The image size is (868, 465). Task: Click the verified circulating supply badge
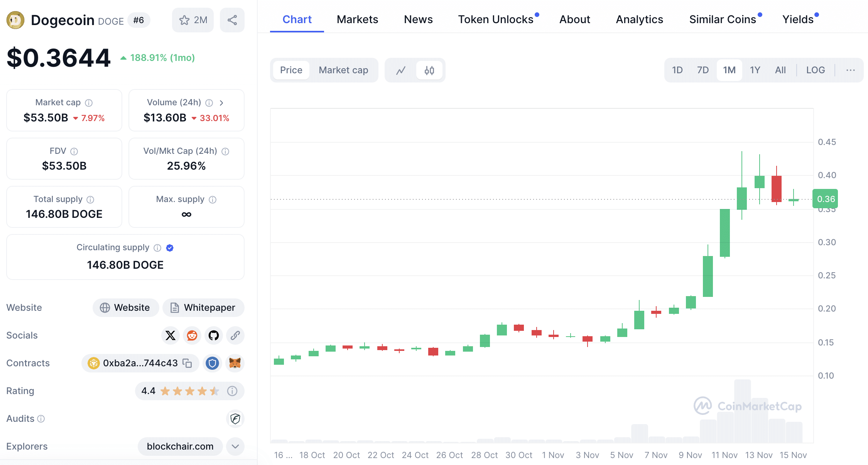tap(170, 248)
